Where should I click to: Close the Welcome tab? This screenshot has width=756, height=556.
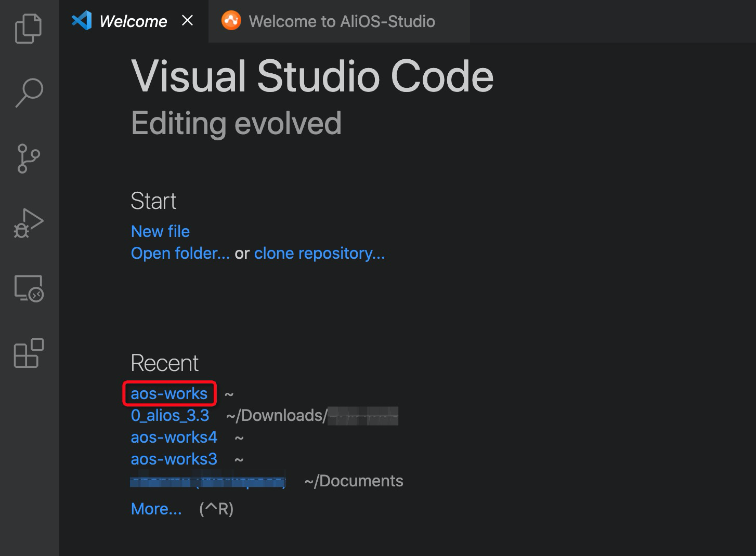[x=188, y=20]
